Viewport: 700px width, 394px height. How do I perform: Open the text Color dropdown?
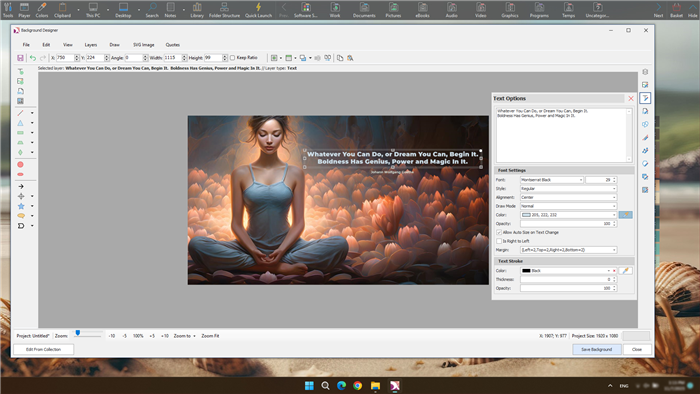tap(568, 215)
